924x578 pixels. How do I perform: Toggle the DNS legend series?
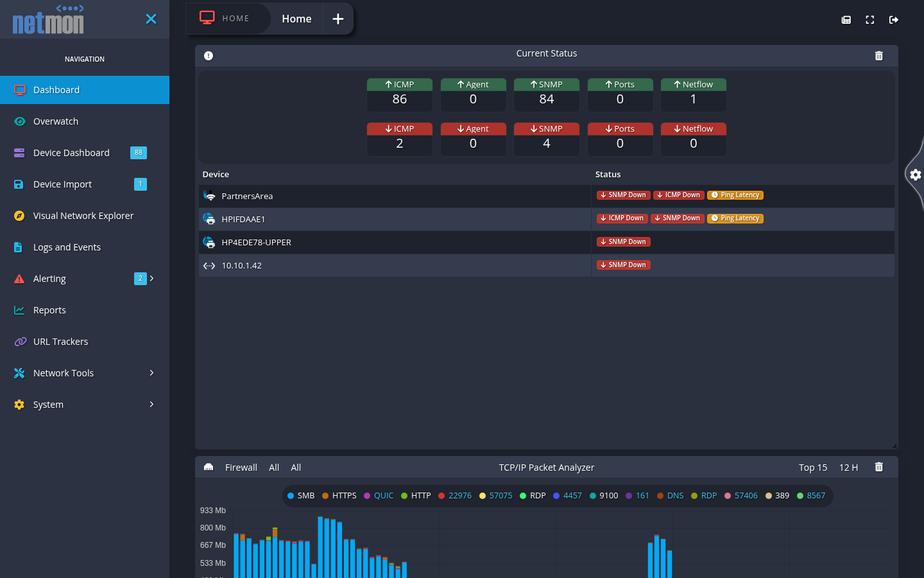pyautogui.click(x=670, y=496)
